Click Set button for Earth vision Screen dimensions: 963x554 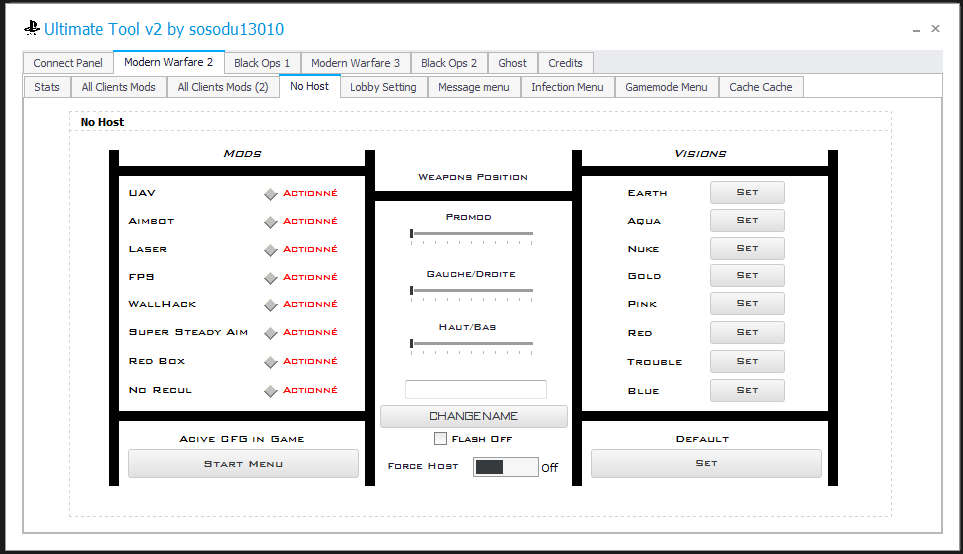point(747,192)
